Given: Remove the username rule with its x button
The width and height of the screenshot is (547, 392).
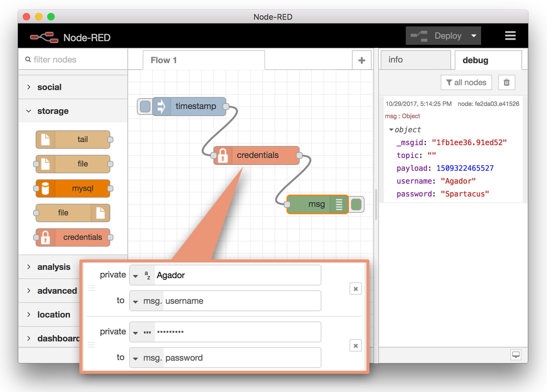Looking at the screenshot, I should [x=356, y=289].
